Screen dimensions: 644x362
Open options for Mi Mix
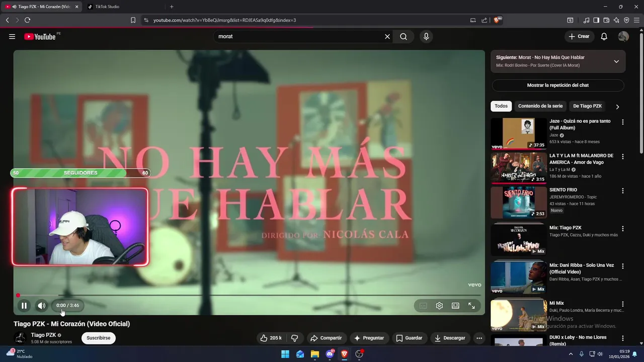623,304
